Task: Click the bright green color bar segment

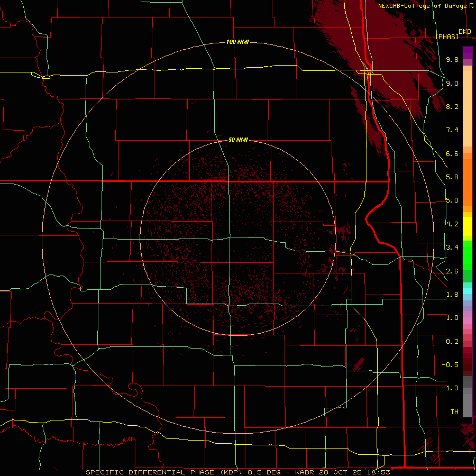Action: point(467,255)
